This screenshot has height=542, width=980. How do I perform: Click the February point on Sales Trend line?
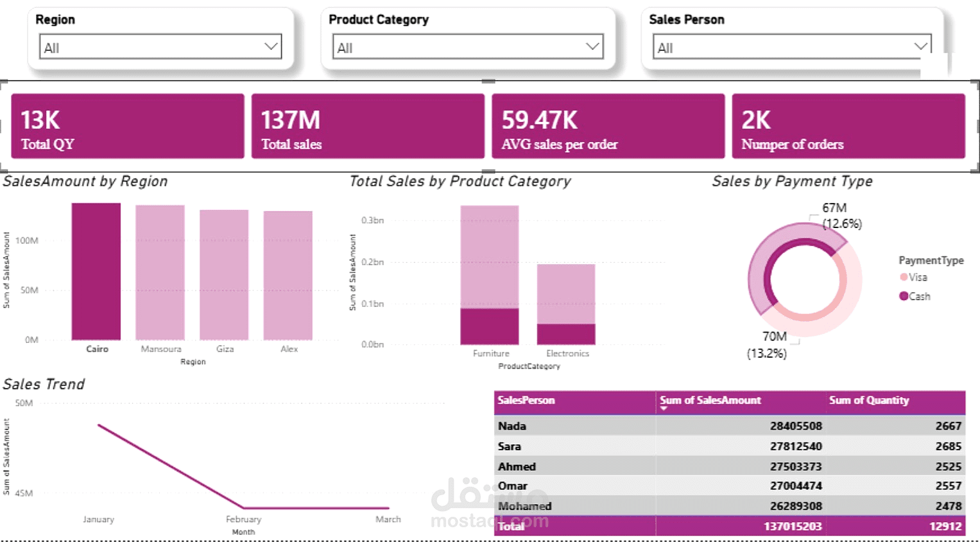tap(244, 508)
